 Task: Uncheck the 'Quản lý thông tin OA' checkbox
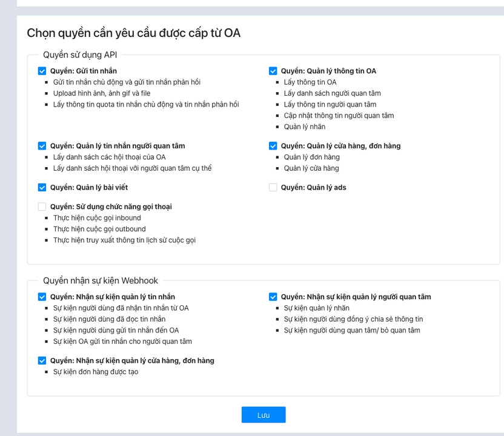coord(273,71)
